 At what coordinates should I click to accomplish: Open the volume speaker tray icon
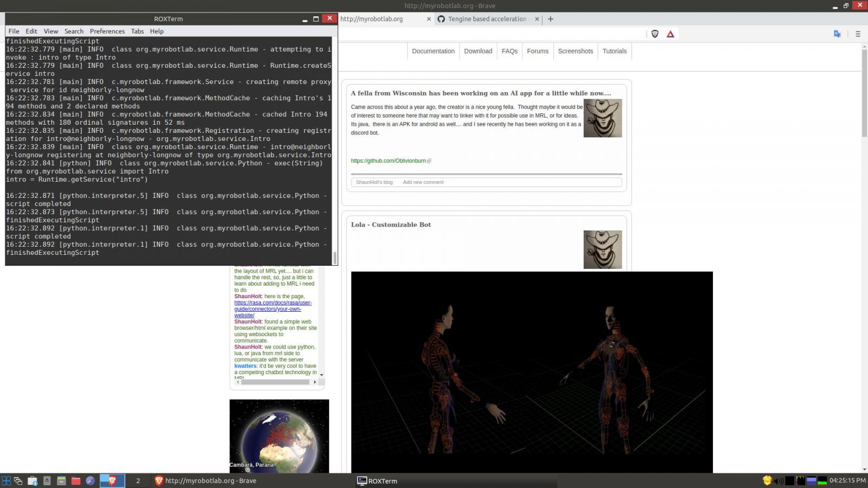[x=779, y=480]
